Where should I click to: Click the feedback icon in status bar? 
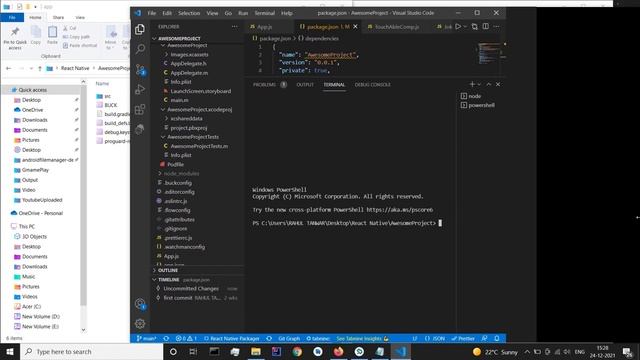pos(484,338)
